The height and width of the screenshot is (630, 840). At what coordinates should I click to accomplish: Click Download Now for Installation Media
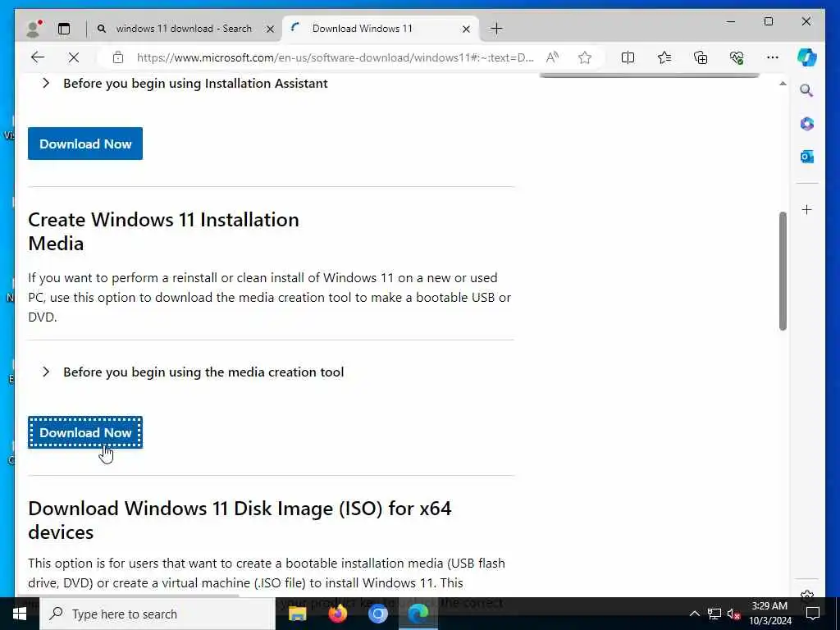85,432
